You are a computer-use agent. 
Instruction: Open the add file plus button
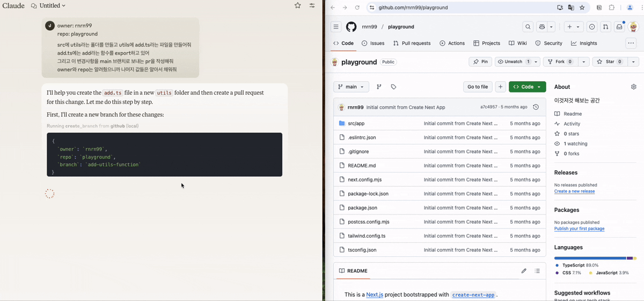click(x=500, y=87)
